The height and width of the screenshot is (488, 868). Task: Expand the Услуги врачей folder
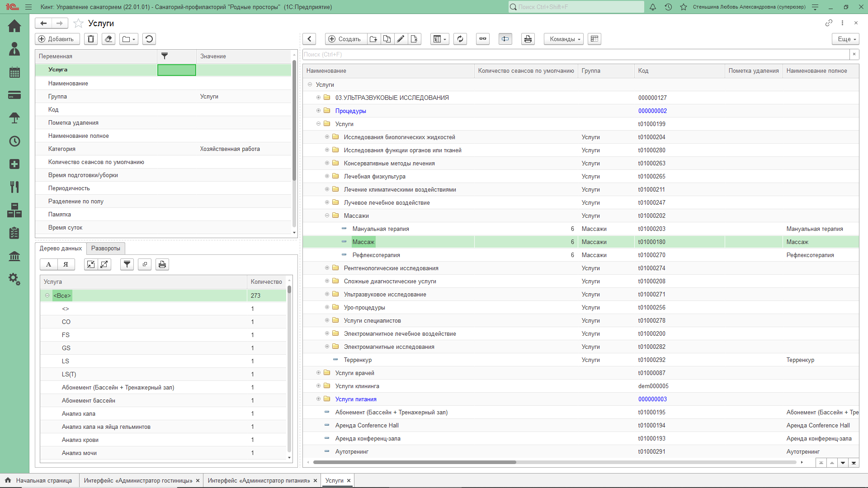point(318,373)
